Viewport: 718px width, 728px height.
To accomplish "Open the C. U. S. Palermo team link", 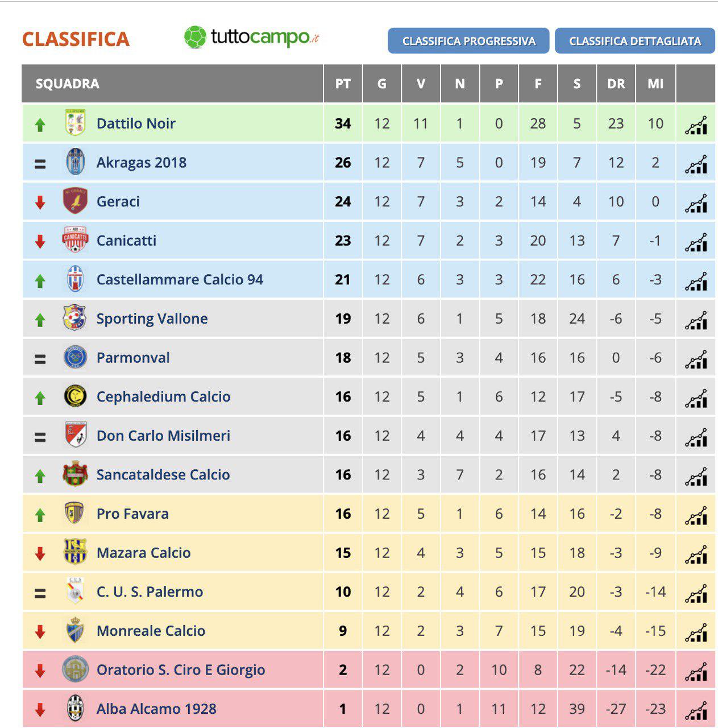I will click(x=150, y=592).
